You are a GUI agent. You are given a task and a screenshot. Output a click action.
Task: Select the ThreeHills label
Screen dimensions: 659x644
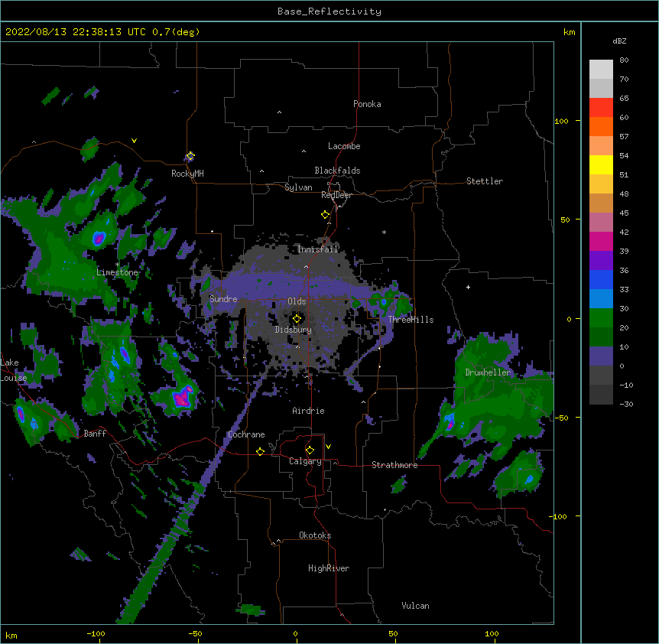[x=411, y=320]
